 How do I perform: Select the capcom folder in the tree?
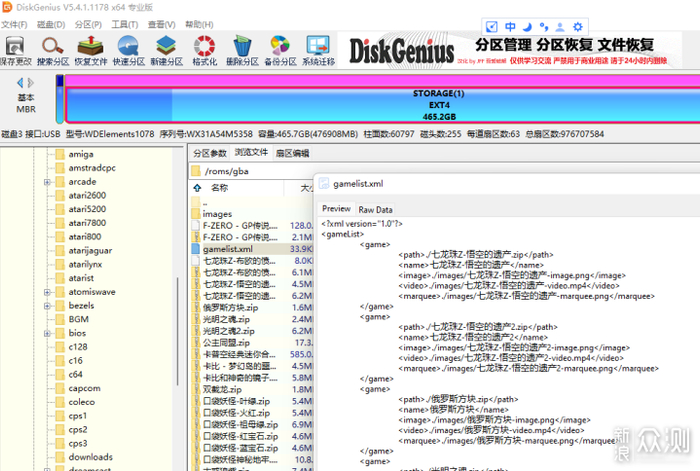[x=84, y=388]
